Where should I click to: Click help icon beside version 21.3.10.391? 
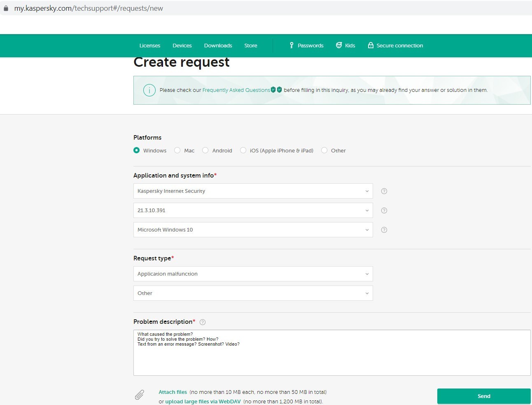pos(384,211)
